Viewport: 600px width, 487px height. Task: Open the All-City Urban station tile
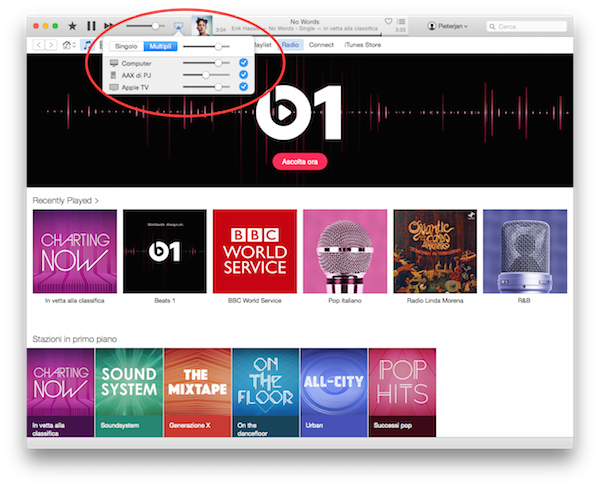(334, 393)
